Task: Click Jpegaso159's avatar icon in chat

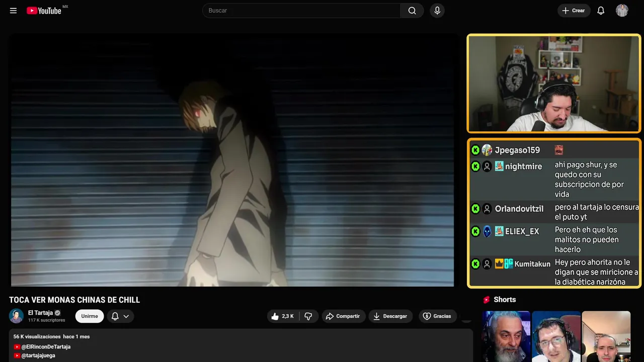Action: pos(487,150)
